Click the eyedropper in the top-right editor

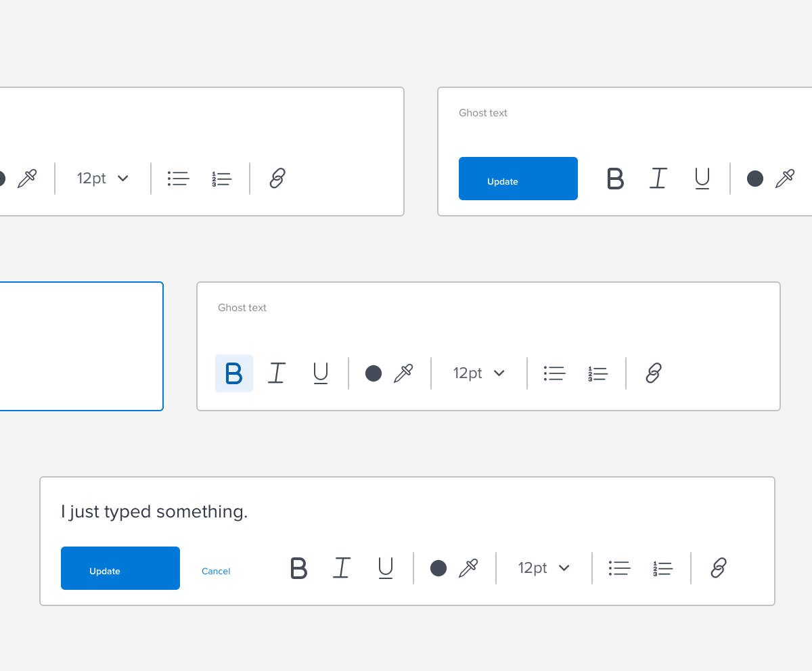(x=785, y=179)
